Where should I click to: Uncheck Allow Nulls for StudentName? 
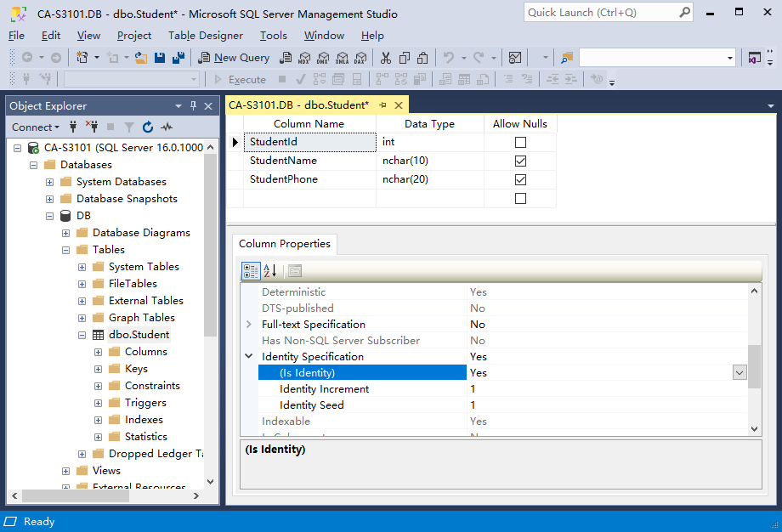pos(520,161)
